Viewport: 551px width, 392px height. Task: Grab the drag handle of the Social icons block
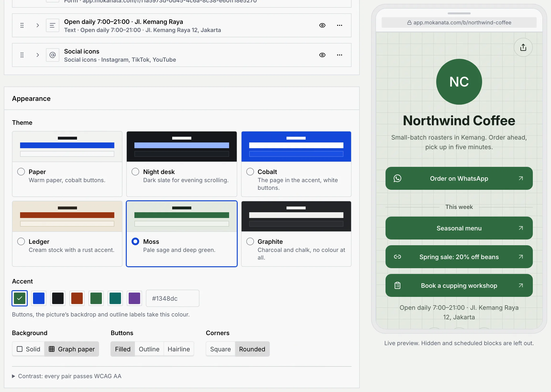pyautogui.click(x=22, y=55)
